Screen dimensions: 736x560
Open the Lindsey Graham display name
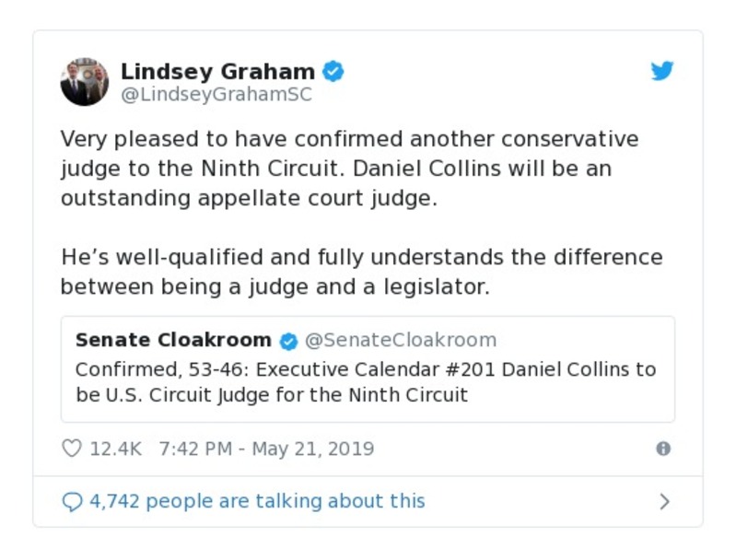click(217, 71)
